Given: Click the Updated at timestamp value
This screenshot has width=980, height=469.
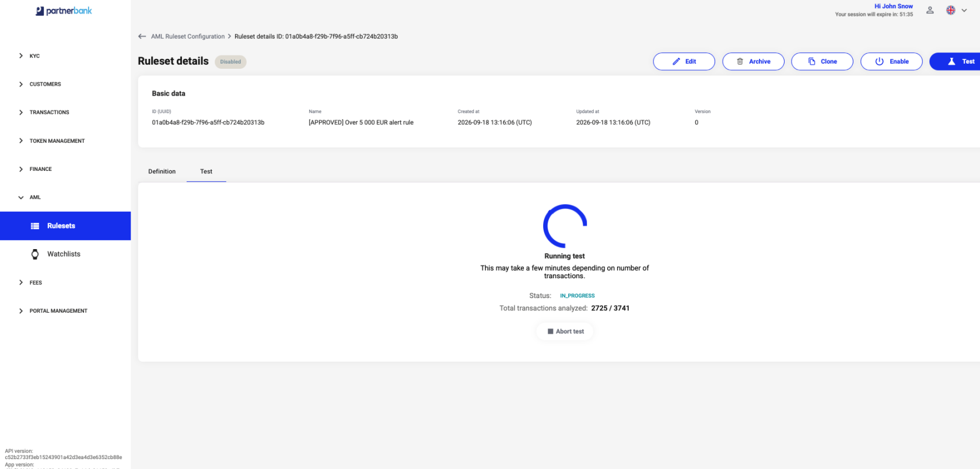Looking at the screenshot, I should 613,123.
